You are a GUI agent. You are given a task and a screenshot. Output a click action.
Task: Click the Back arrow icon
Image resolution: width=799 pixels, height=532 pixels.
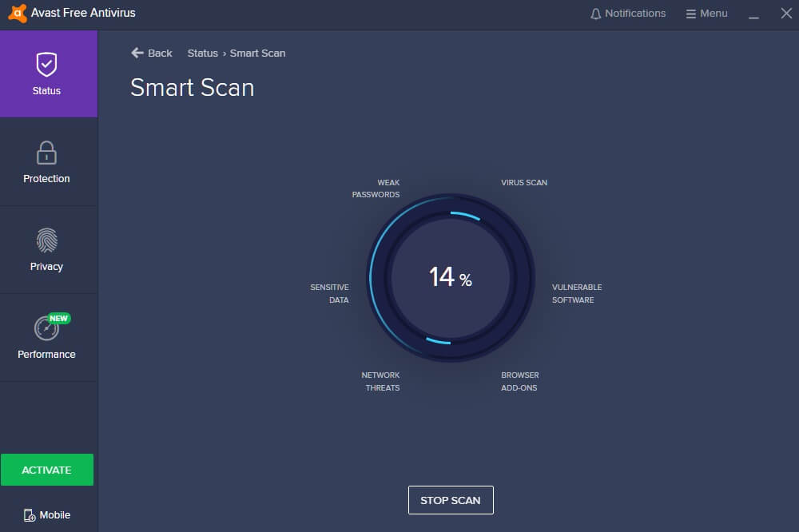tap(137, 53)
